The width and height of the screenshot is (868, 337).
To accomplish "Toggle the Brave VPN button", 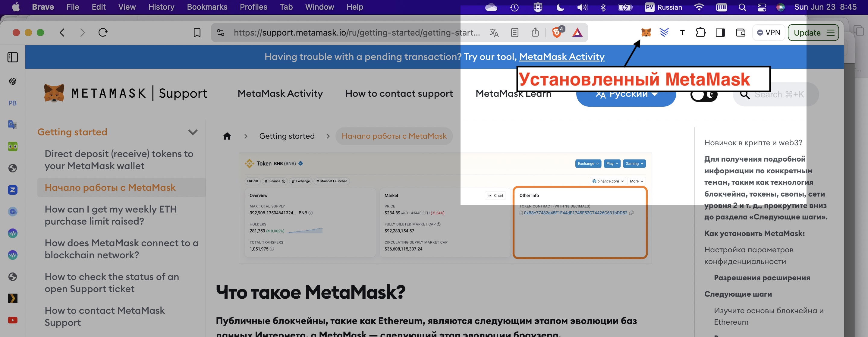I will click(x=769, y=32).
